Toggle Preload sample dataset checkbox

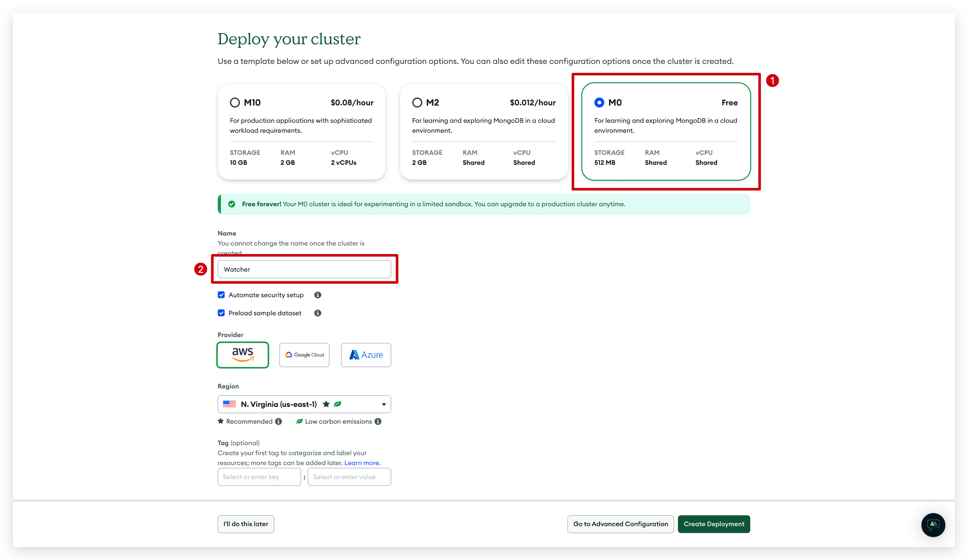221,313
